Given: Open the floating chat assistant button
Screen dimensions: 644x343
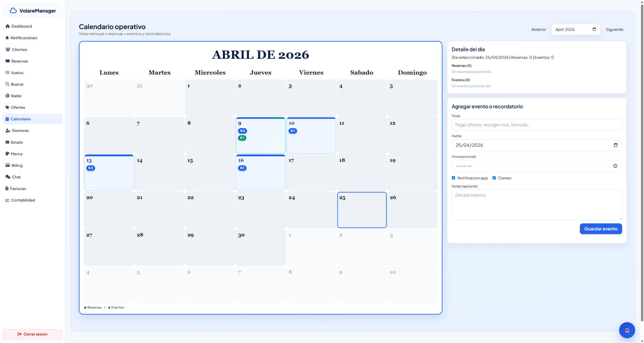Looking at the screenshot, I should (627, 330).
